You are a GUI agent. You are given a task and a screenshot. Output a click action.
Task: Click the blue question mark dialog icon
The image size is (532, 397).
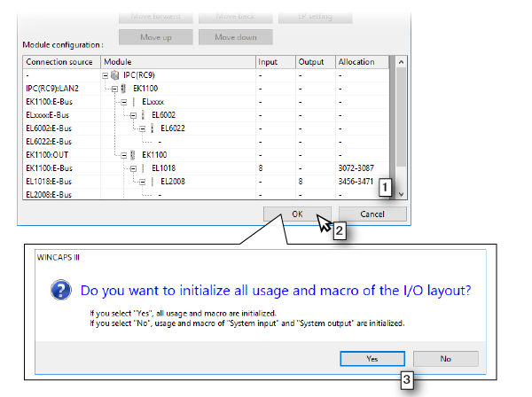59,291
